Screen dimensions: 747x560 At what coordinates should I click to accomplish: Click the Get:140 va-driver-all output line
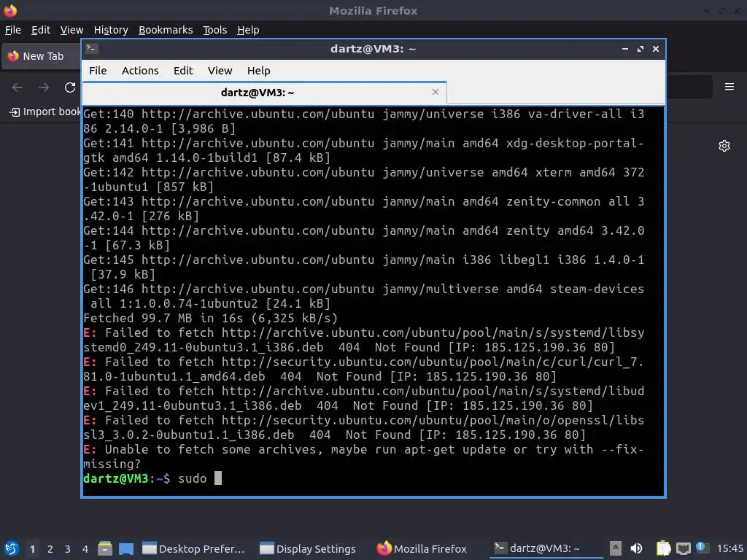(x=364, y=121)
